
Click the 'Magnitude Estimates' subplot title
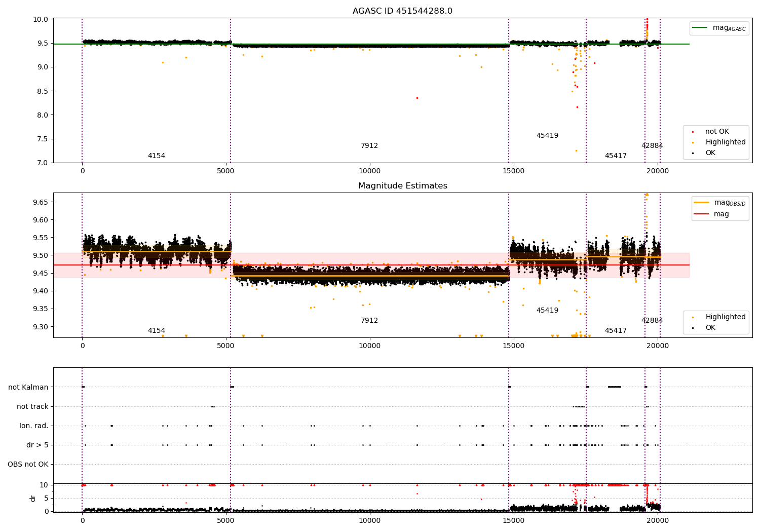tap(402, 186)
